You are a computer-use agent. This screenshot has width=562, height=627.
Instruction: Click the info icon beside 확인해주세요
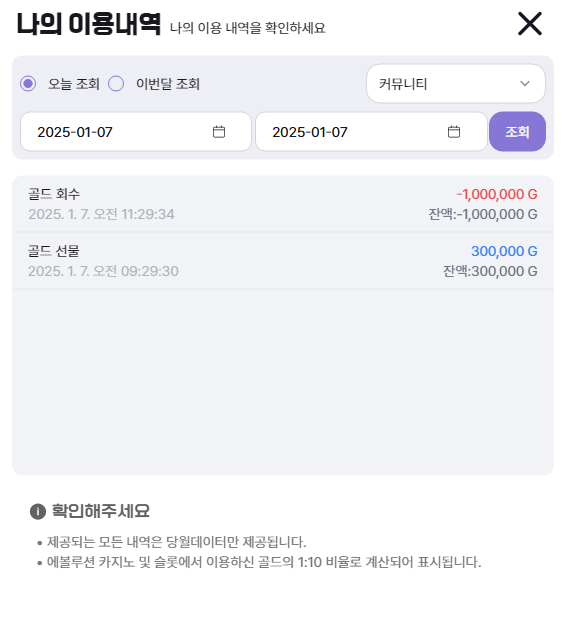click(38, 511)
